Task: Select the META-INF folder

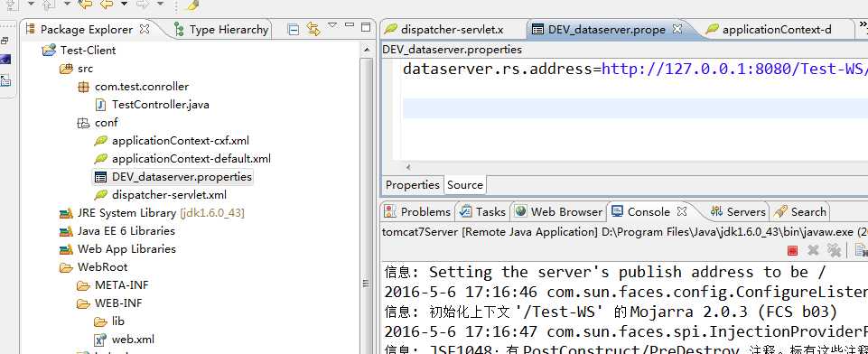Action: pyautogui.click(x=113, y=285)
